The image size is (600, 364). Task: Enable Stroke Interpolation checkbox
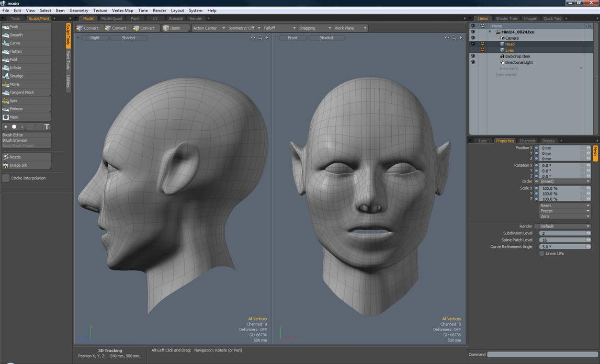pos(6,178)
